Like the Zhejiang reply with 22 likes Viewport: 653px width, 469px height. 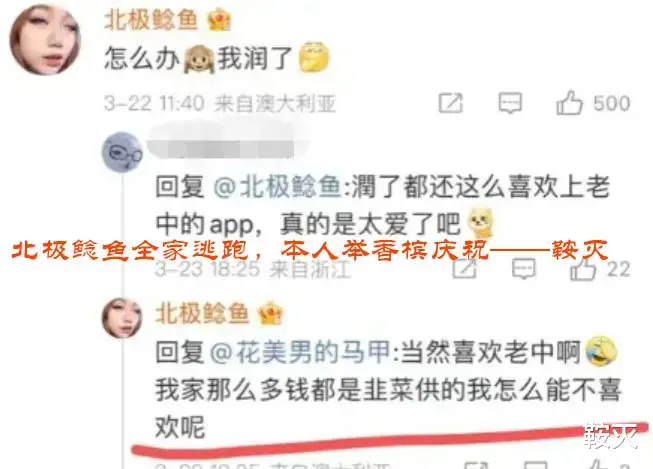583,269
